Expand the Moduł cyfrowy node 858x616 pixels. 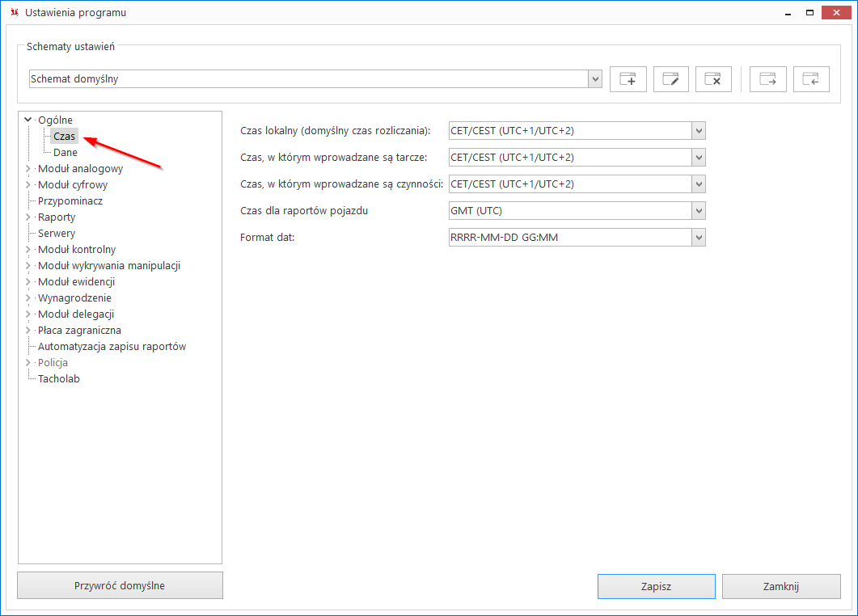28,185
